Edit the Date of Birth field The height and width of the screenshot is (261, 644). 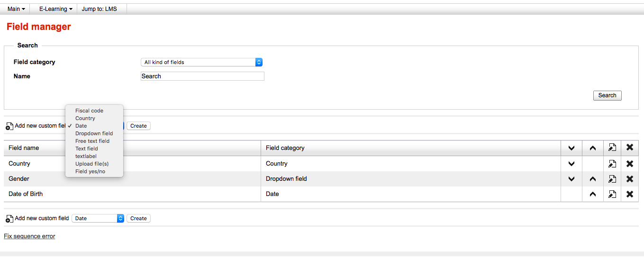tap(612, 194)
